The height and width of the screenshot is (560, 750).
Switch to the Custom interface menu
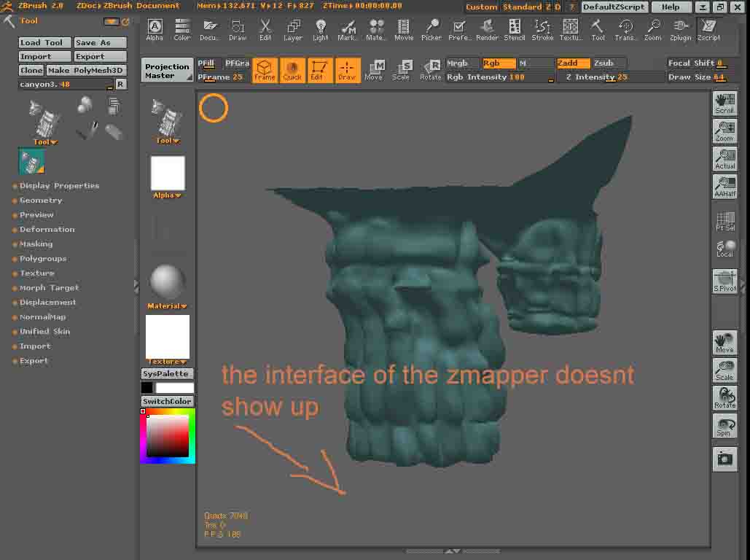481,7
